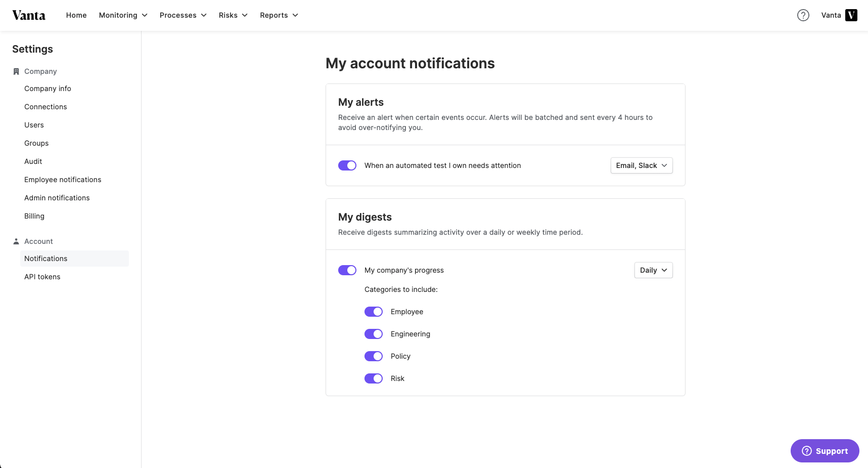Click the Vanta account name
The image size is (868, 468).
(x=831, y=15)
